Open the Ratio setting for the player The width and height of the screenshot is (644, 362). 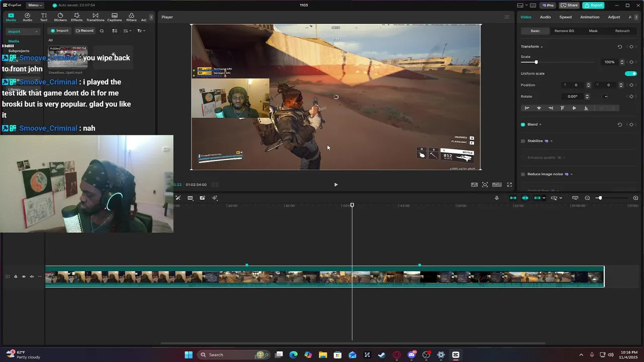point(497,185)
